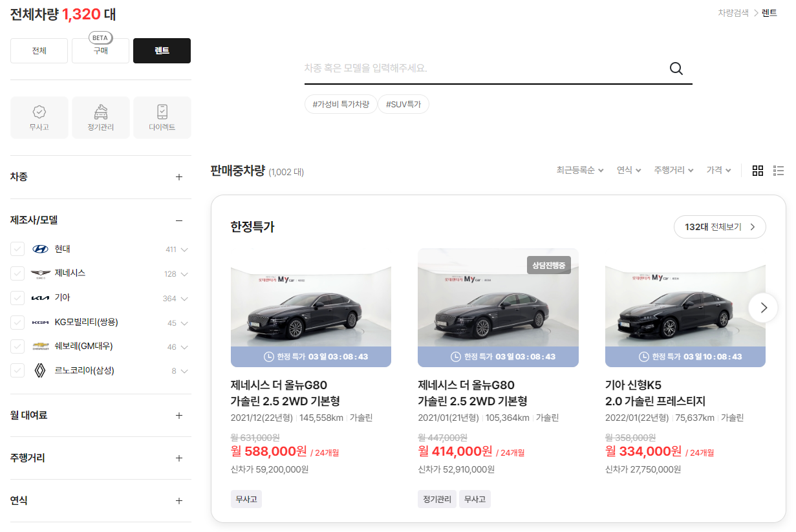Check the 제네시스 checkbox

pyautogui.click(x=17, y=273)
